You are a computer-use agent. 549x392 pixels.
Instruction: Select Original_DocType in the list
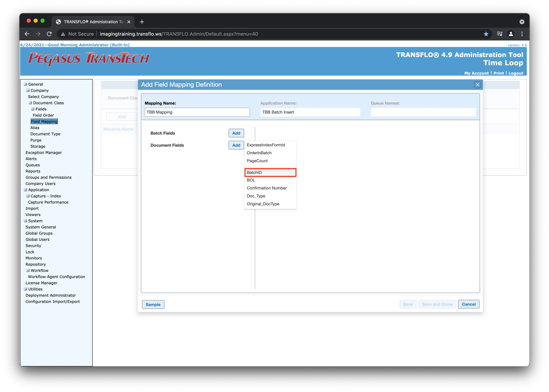click(270, 204)
